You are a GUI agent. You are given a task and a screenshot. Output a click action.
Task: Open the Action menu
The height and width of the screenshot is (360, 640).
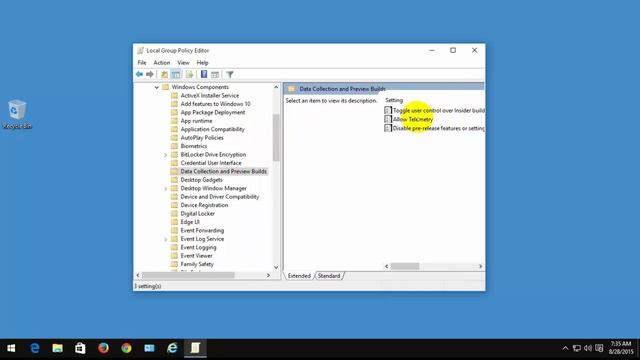[x=162, y=62]
